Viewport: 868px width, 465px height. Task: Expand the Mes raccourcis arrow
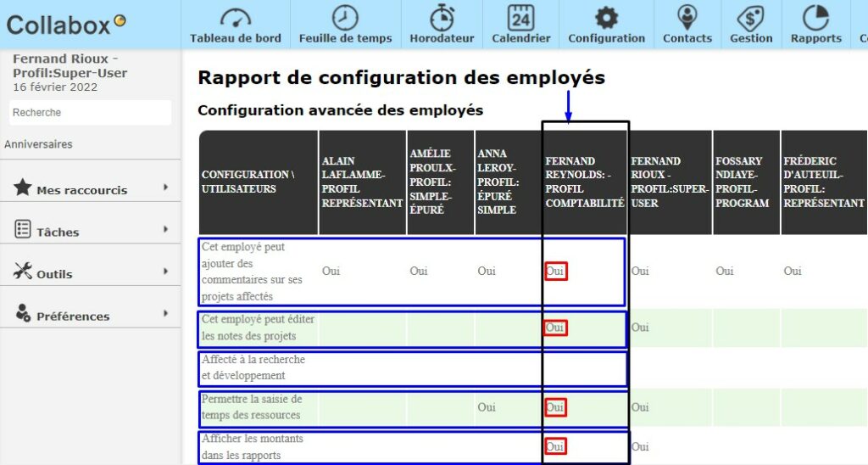[165, 188]
